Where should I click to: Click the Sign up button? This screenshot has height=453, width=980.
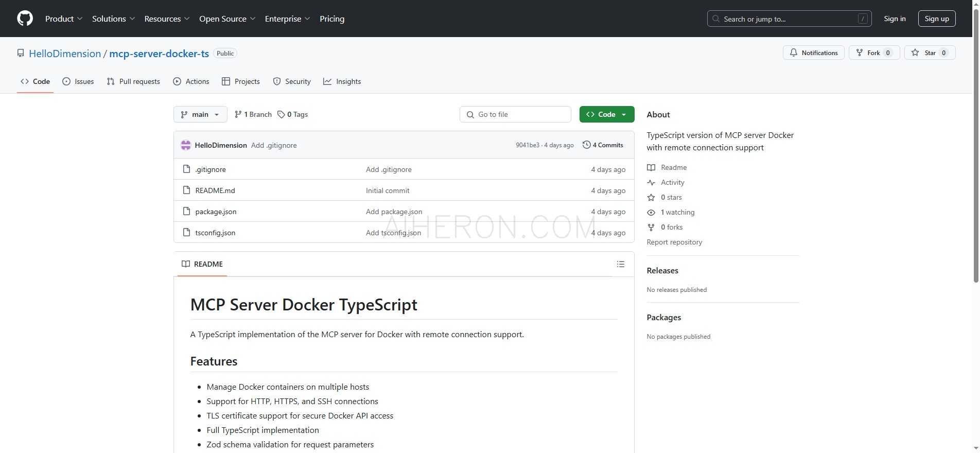pos(937,19)
